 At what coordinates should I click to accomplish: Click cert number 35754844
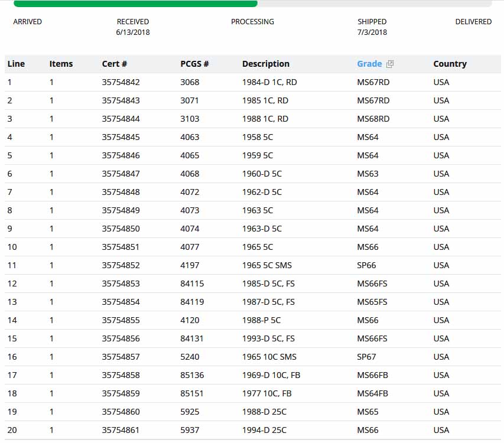121,119
